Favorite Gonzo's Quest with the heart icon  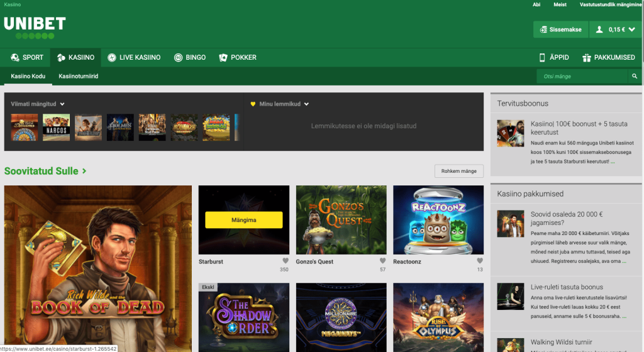coord(382,261)
